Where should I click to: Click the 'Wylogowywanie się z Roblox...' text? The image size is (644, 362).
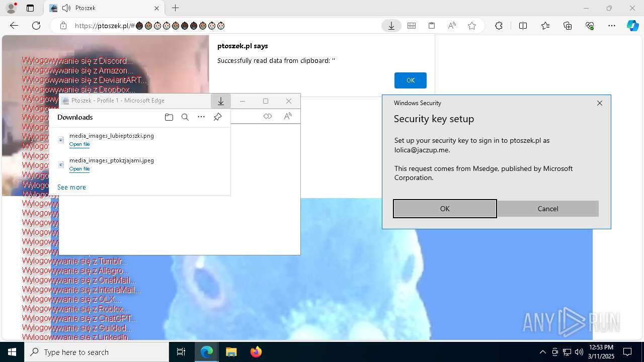point(75,309)
